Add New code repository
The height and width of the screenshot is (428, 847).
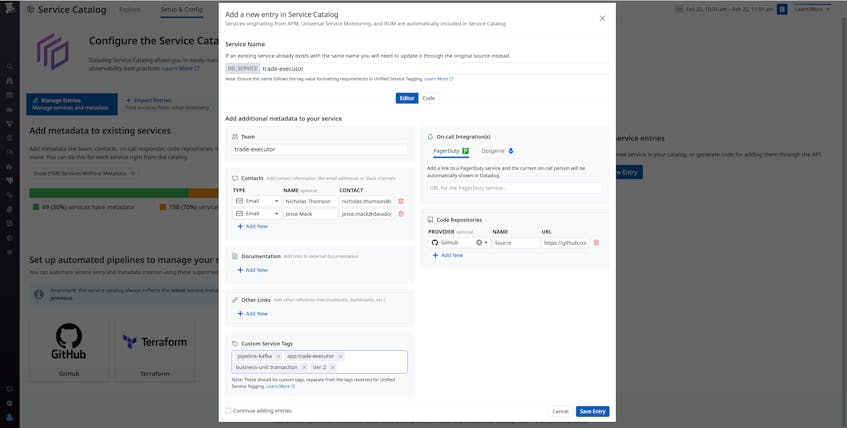(448, 255)
